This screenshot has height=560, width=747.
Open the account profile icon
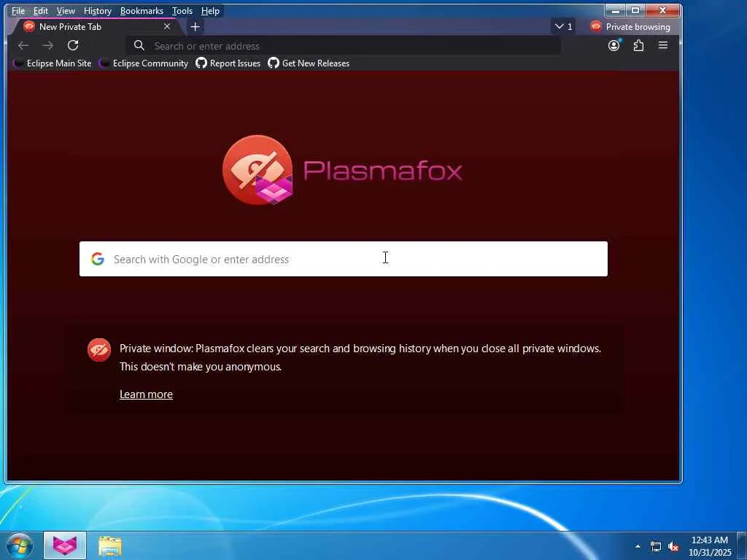pos(614,45)
